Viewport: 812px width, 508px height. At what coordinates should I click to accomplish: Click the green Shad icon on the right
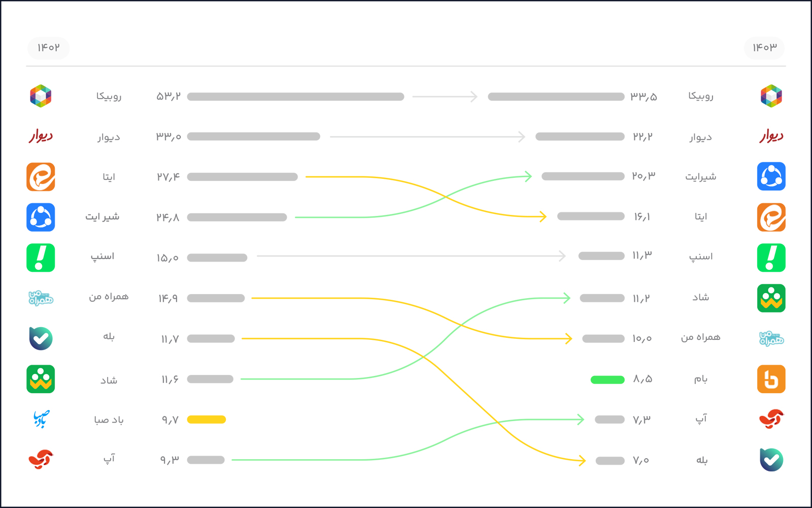pyautogui.click(x=771, y=298)
